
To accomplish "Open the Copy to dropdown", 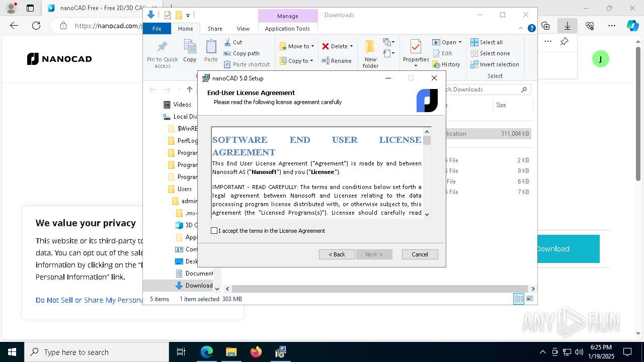I will coord(296,61).
